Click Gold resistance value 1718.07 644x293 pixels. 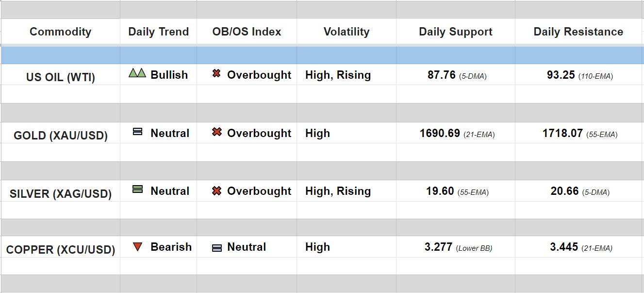[x=562, y=133]
